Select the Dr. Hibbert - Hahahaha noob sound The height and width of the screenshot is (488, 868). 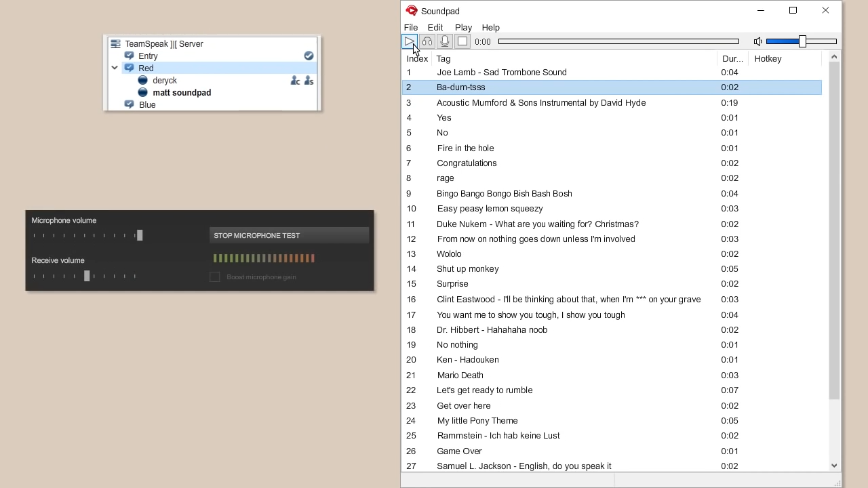pos(612,330)
